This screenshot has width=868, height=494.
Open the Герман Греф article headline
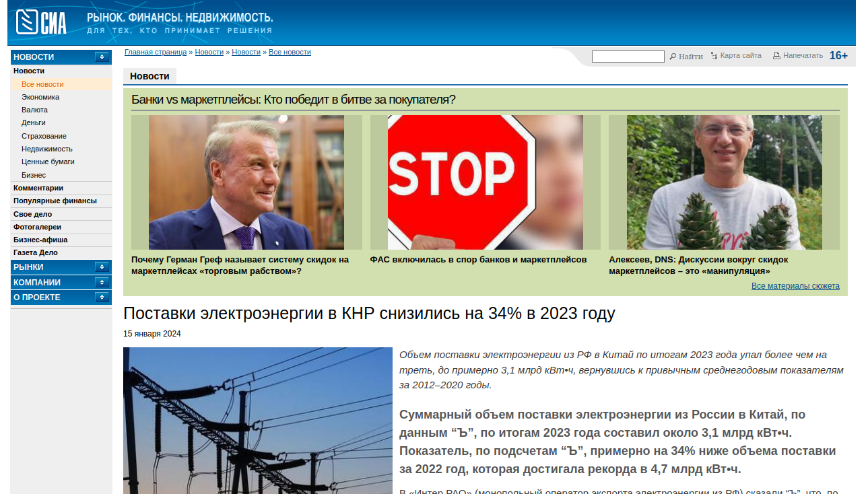pyautogui.click(x=240, y=265)
